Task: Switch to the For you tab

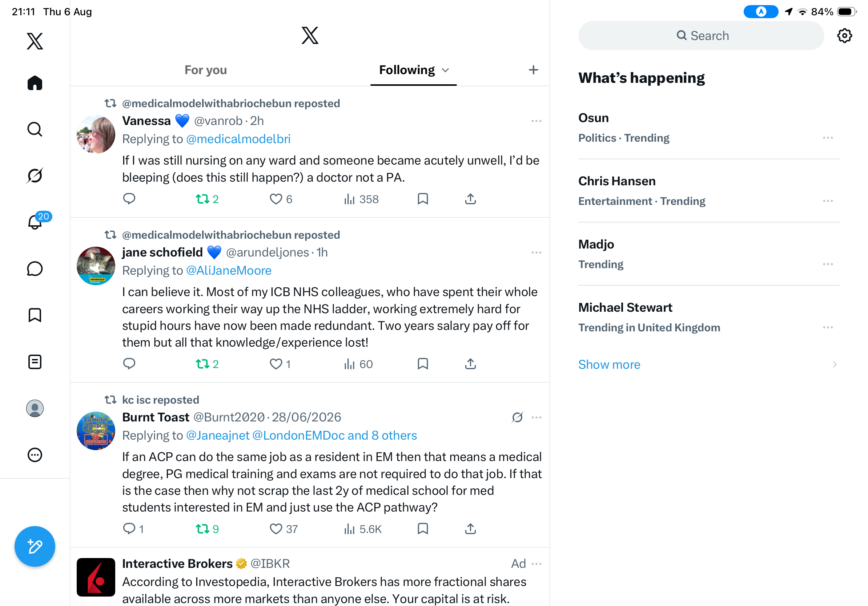Action: click(x=206, y=70)
